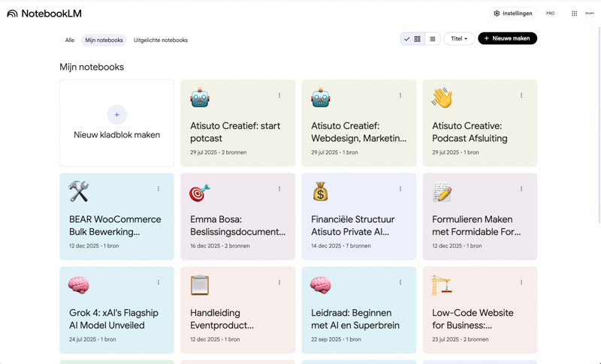Open three-dot menu on Low-Code Website notebook
Viewport: 601px width, 364px height.
[x=521, y=283]
